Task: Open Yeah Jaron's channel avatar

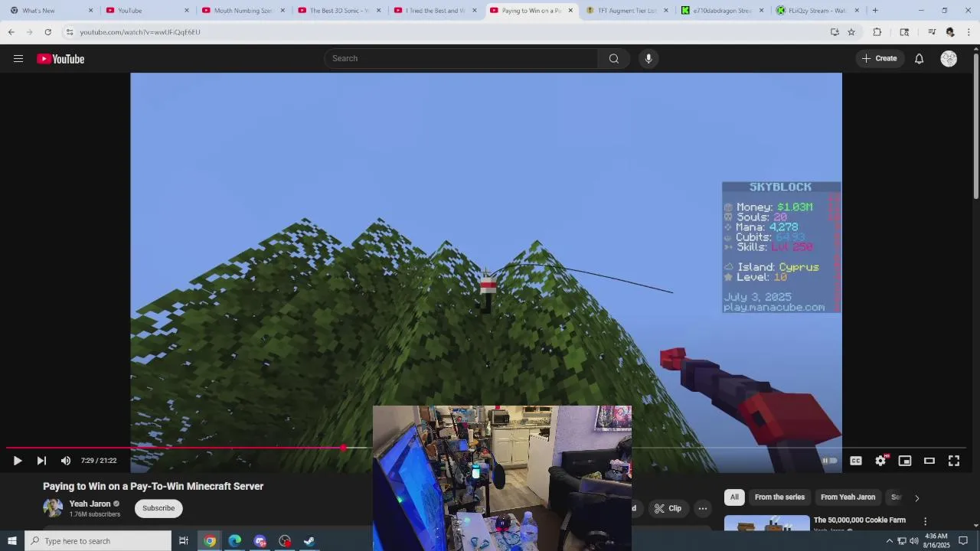Action: 53,508
